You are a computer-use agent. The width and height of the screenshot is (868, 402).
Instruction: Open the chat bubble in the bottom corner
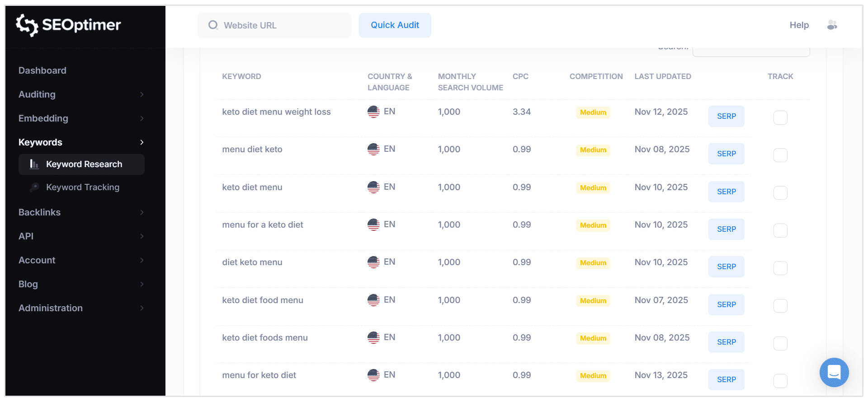tap(834, 372)
